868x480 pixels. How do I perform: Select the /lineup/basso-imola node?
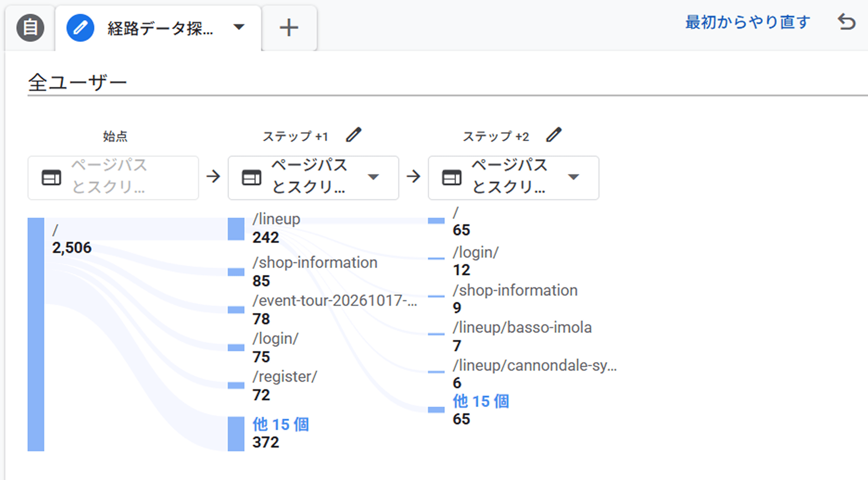pos(436,334)
